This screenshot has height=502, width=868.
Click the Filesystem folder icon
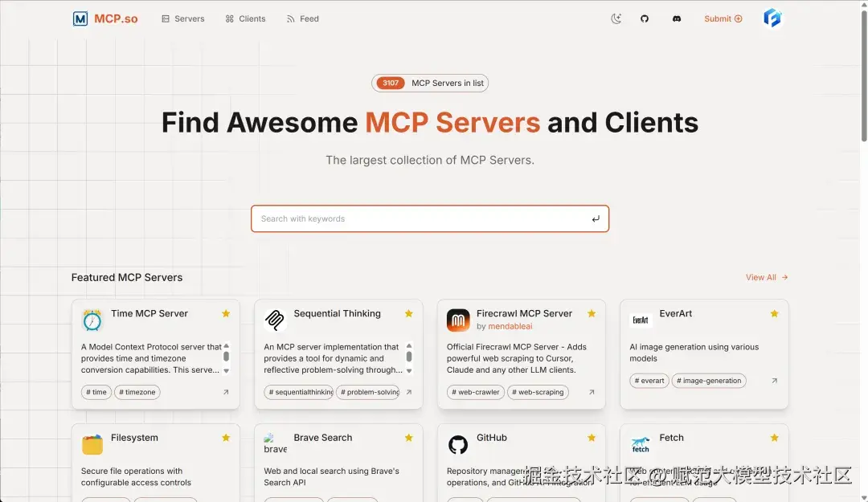coord(92,444)
